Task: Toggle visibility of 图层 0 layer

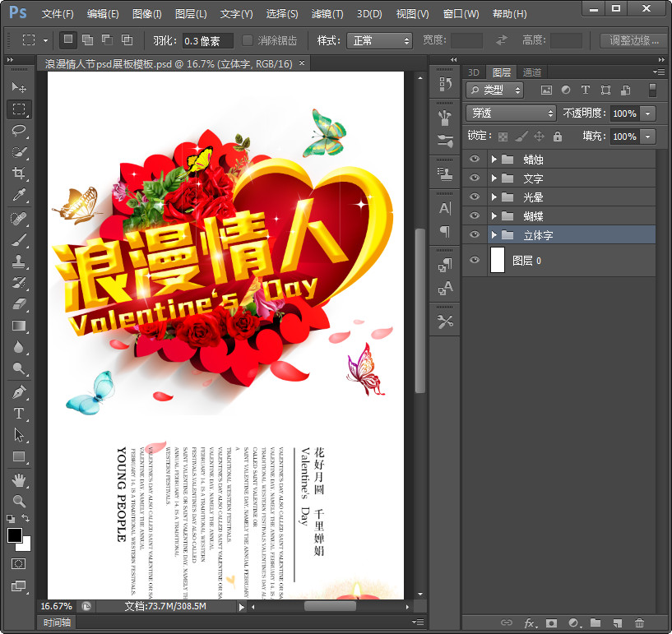Action: click(474, 261)
